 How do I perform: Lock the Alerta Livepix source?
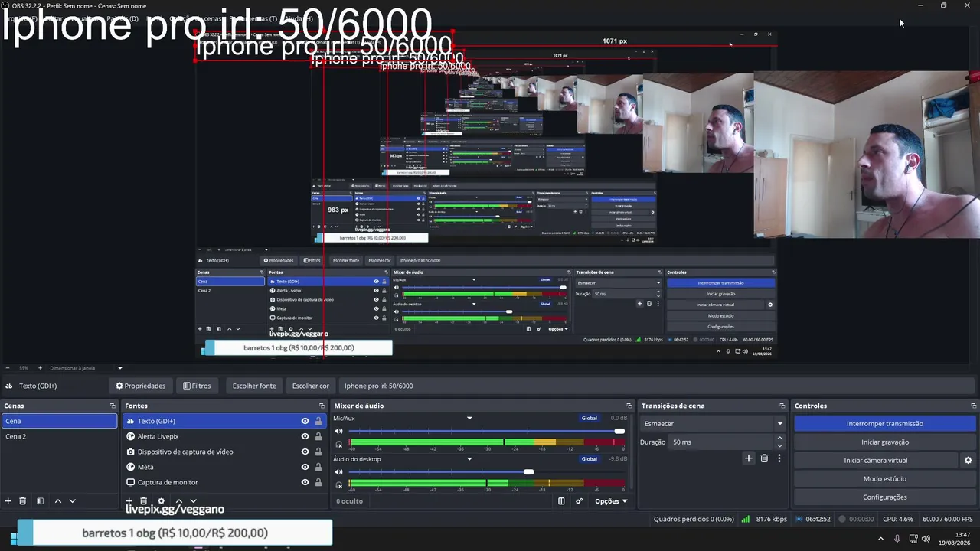[318, 436]
